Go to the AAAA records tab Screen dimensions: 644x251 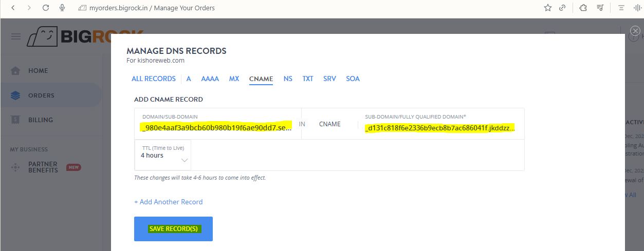coord(210,79)
